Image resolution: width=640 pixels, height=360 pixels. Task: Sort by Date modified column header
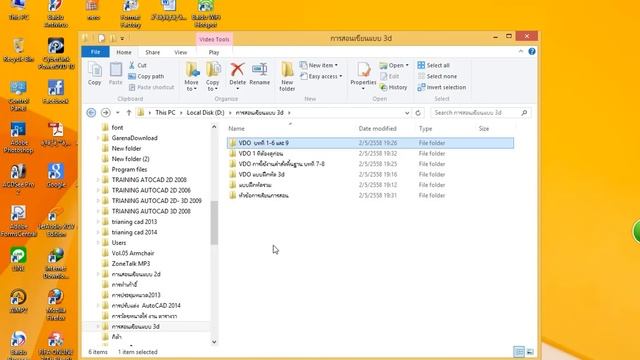pyautogui.click(x=378, y=129)
